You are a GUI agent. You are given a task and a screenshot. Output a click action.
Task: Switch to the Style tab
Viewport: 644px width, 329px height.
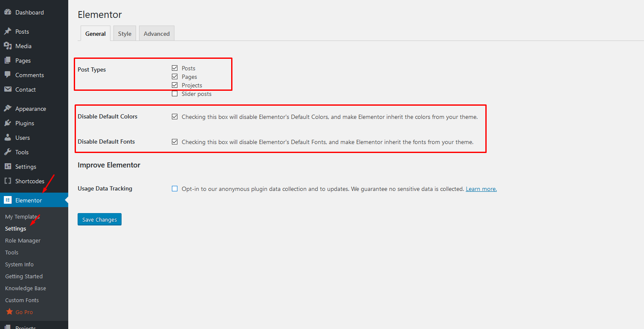[x=125, y=34]
